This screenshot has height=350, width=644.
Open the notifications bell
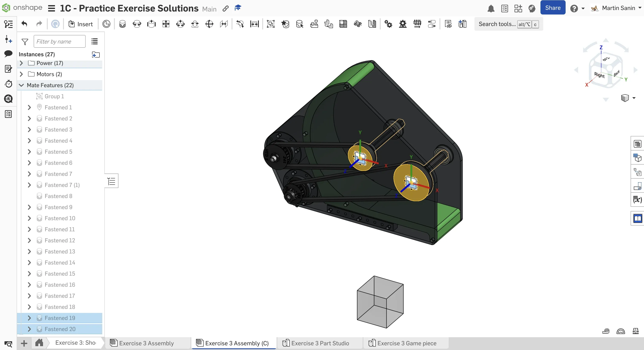[491, 9]
